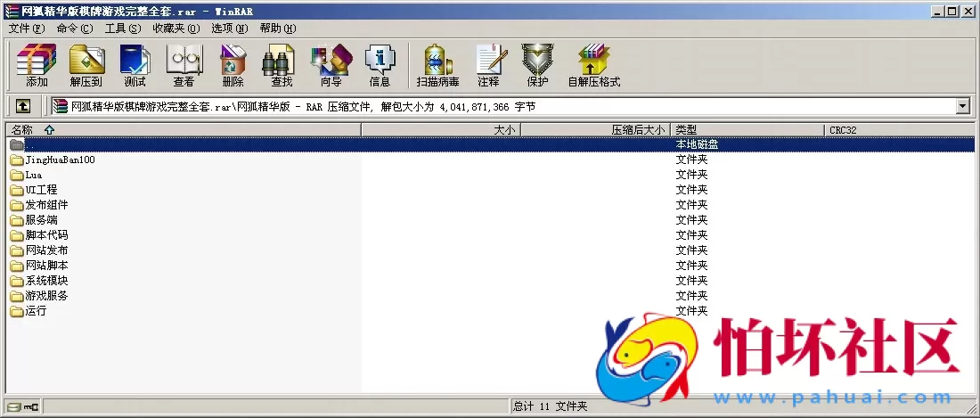Screen dimensions: 980x418
Task: Open the 命令(C) menu
Action: click(x=74, y=29)
